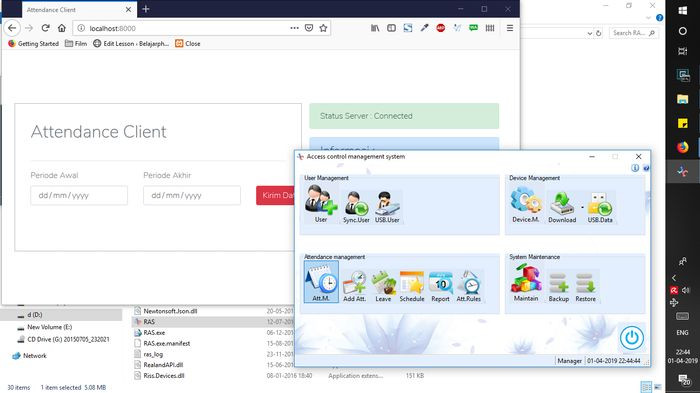Open Task View on taskbar
The image size is (700, 393).
[x=682, y=51]
